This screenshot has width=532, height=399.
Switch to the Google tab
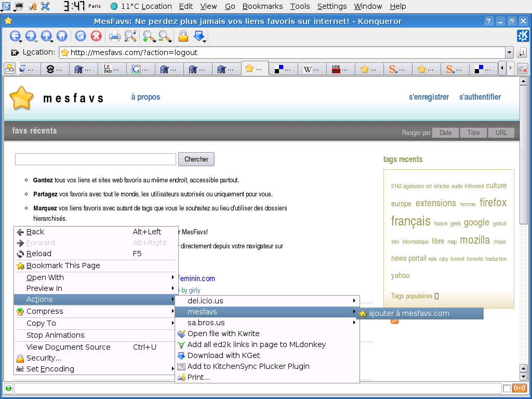[x=140, y=69]
